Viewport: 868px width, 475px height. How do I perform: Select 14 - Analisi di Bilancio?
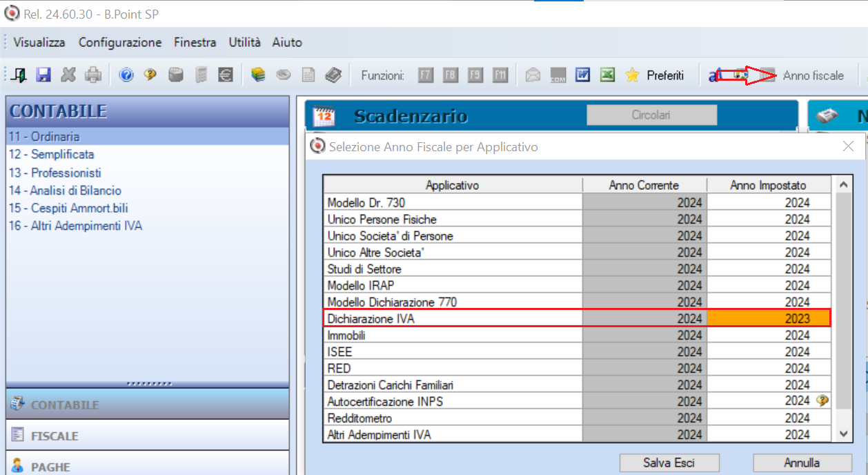[x=147, y=191]
